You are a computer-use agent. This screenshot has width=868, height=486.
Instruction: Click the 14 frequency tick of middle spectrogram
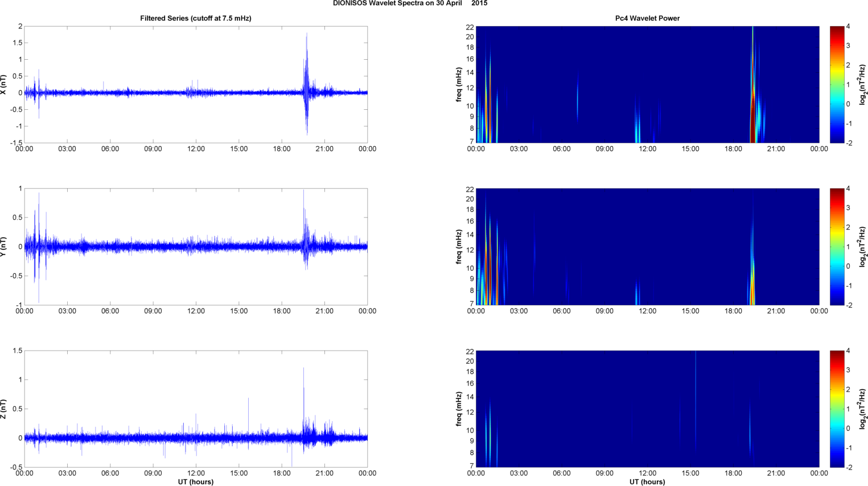pyautogui.click(x=470, y=234)
